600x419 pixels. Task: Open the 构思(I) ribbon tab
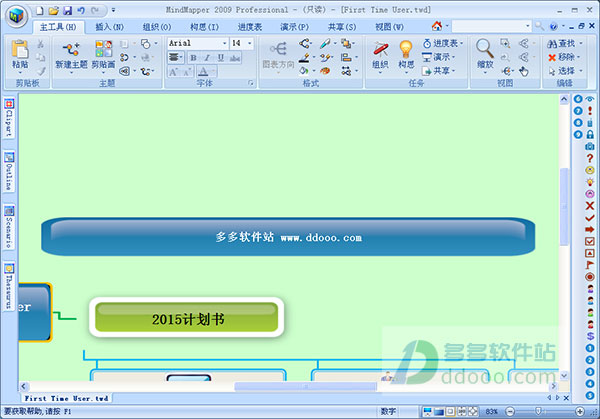(x=204, y=27)
